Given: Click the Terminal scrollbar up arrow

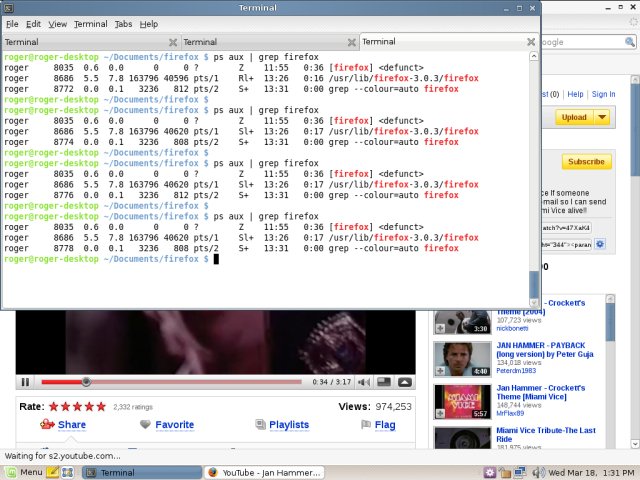Looking at the screenshot, I should 534,56.
